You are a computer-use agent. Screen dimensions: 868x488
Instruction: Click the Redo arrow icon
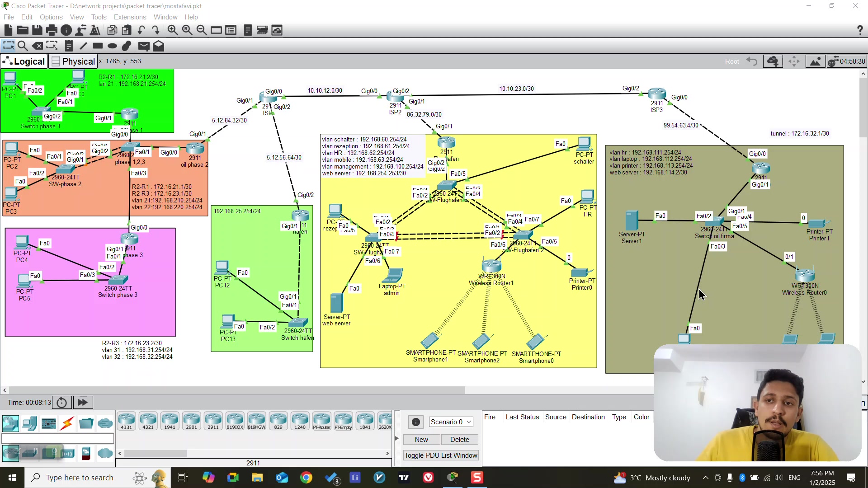point(156,30)
